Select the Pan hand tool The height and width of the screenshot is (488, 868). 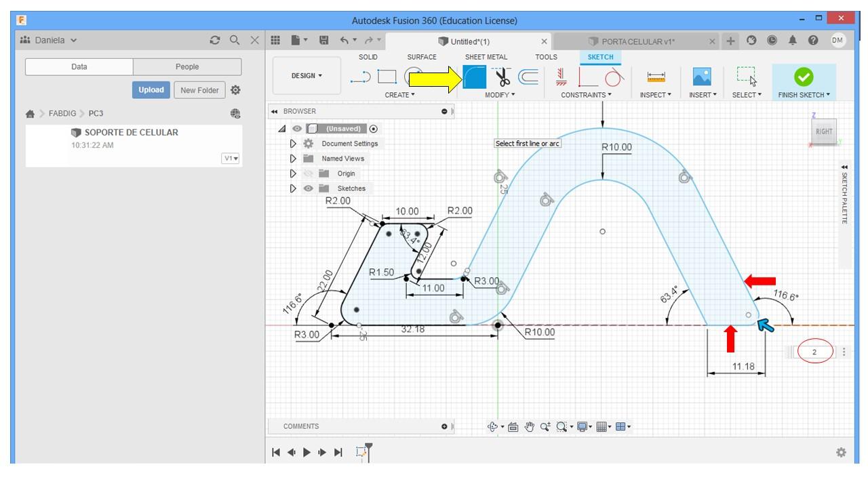(x=529, y=427)
